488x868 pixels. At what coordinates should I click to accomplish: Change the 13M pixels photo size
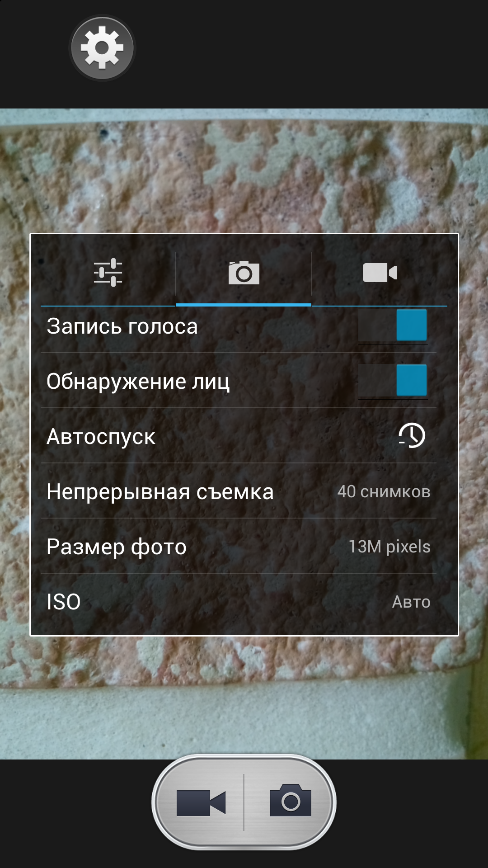coord(389,547)
